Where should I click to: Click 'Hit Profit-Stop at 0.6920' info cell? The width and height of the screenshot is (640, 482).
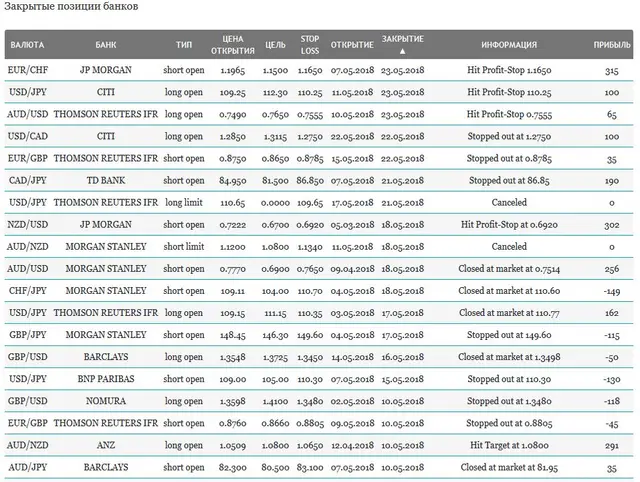509,224
